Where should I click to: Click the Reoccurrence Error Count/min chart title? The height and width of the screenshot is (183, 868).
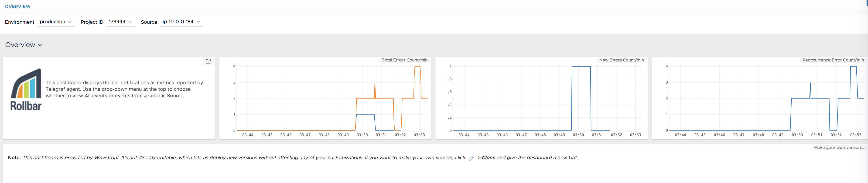(x=833, y=60)
